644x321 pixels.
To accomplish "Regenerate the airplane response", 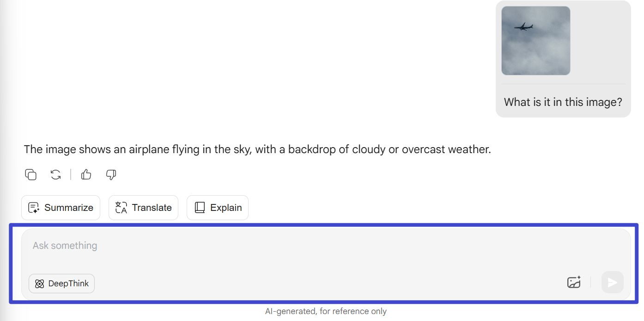I will click(x=55, y=174).
